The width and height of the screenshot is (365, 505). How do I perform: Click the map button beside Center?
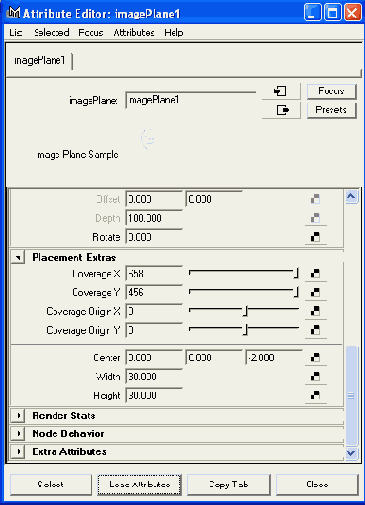pos(315,358)
